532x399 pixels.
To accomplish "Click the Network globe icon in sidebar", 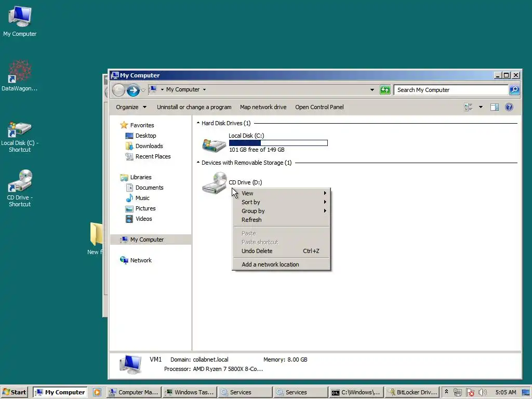I will pos(124,260).
